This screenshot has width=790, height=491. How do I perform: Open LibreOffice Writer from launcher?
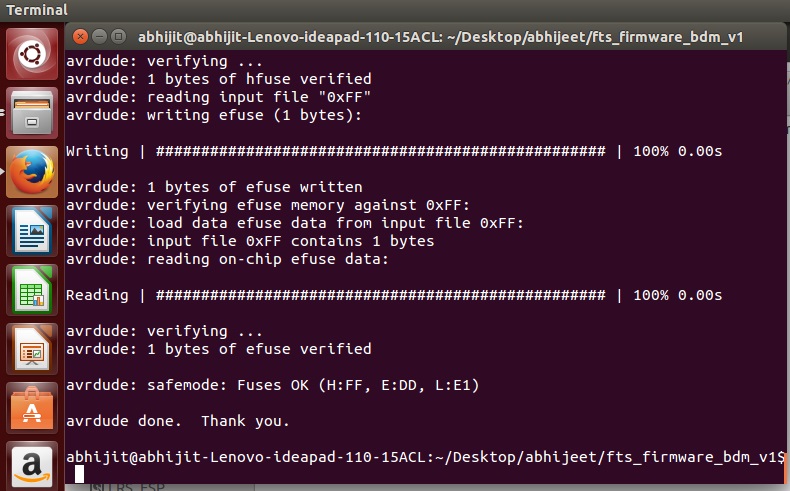pyautogui.click(x=32, y=231)
